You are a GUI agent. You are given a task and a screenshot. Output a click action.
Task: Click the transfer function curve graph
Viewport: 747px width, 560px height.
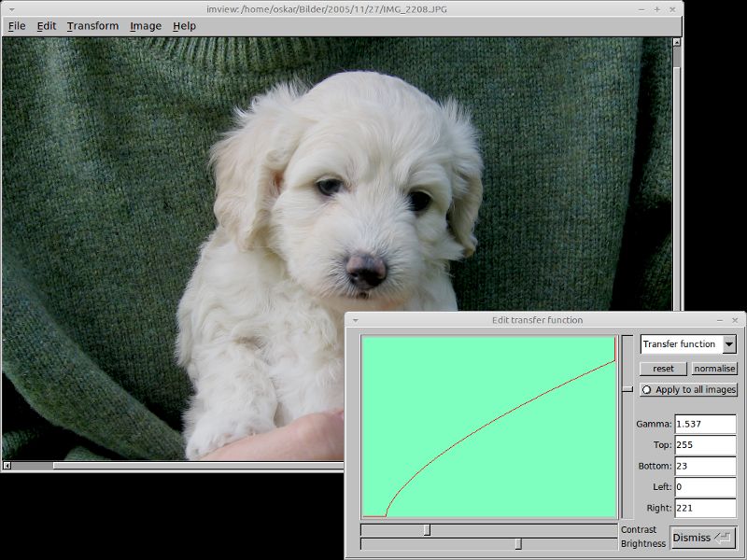[488, 427]
